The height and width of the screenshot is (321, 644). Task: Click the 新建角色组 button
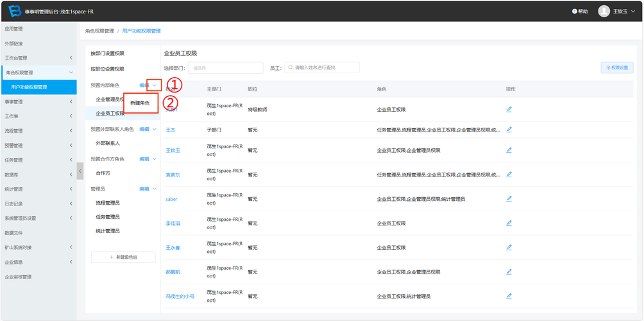click(123, 257)
